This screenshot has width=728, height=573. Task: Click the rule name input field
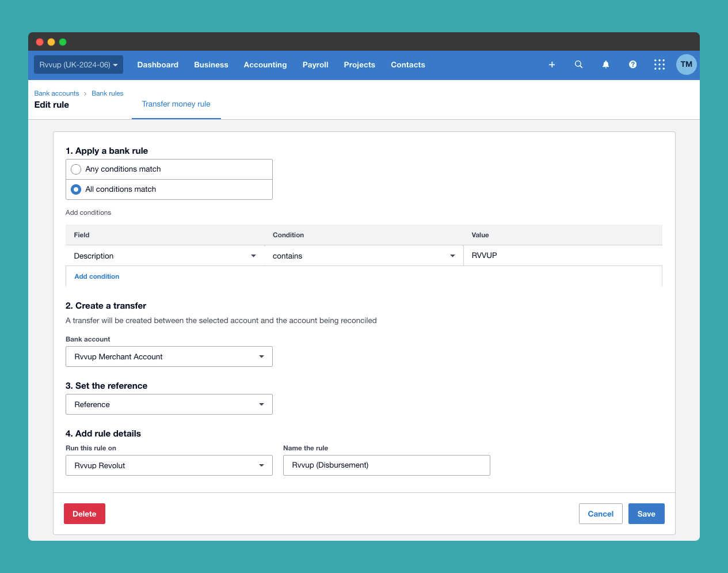point(386,465)
